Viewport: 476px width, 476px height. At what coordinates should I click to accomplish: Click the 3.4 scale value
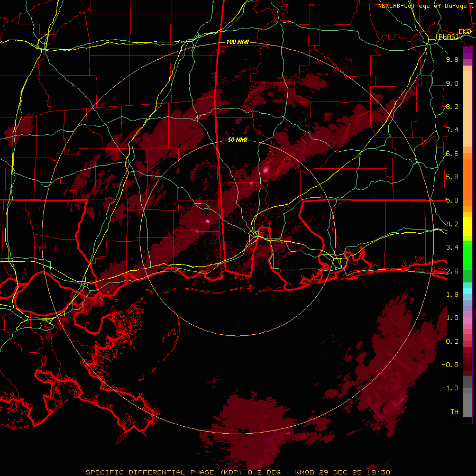452,248
